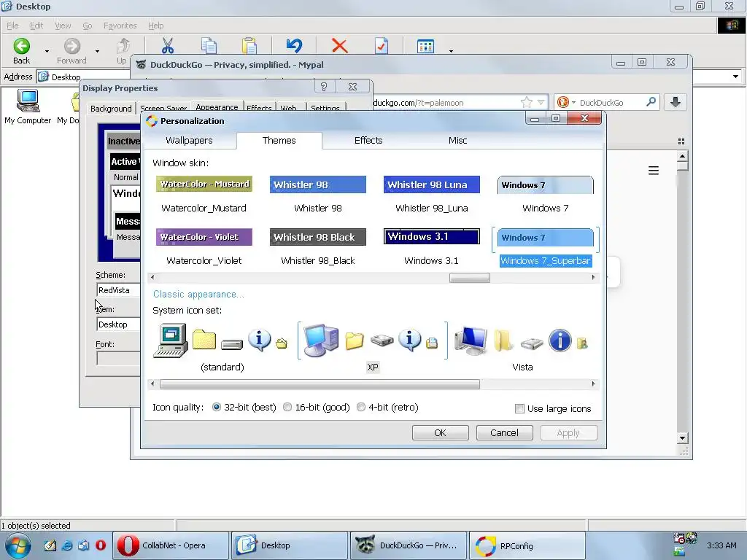Open the hamburger menu on DuckDuckGo page

click(x=654, y=171)
